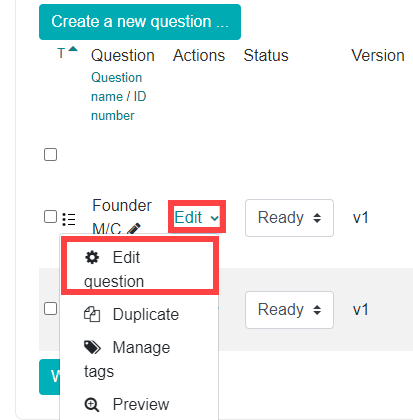The image size is (413, 420).
Task: Open the second row Ready status dropdown
Action: [x=289, y=310]
